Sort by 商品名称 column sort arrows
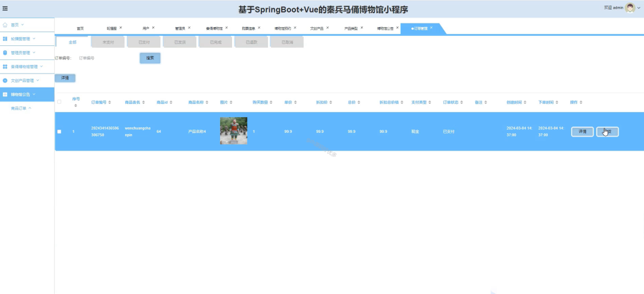The height and width of the screenshot is (294, 644). [207, 102]
